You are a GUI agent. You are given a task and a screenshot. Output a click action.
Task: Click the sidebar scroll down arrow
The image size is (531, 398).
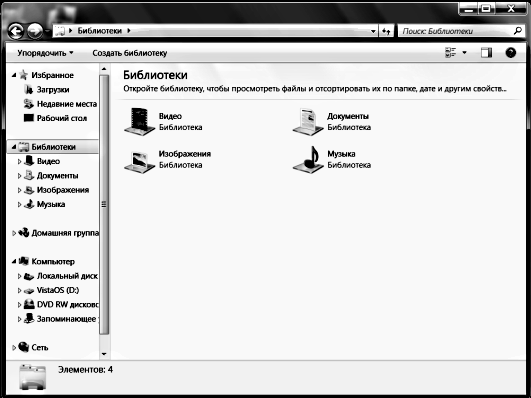coord(104,354)
